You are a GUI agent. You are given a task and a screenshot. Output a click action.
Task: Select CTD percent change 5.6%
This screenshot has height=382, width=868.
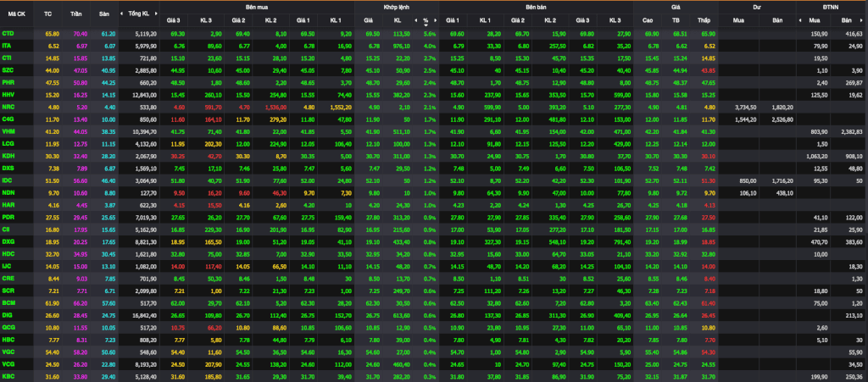coord(430,34)
